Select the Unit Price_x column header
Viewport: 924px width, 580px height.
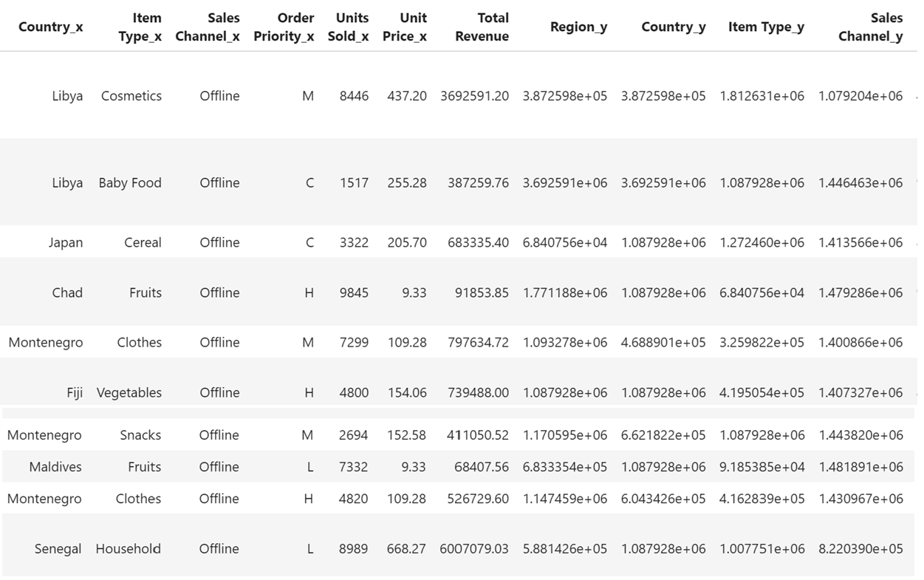pyautogui.click(x=405, y=27)
